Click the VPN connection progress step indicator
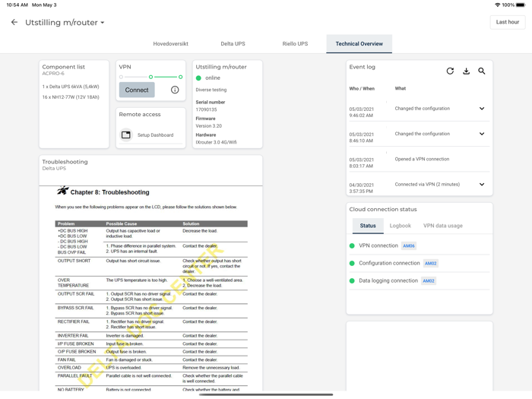The width and height of the screenshot is (532, 399). 150,77
